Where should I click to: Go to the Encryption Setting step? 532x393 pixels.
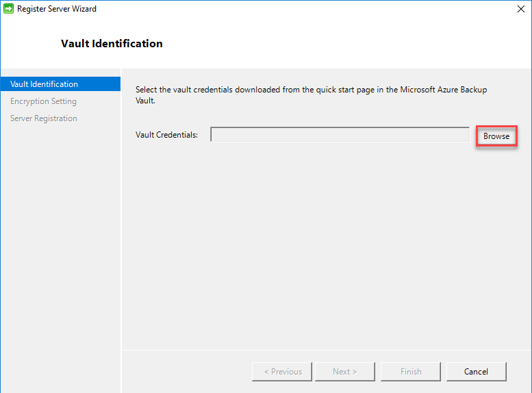[x=43, y=101]
